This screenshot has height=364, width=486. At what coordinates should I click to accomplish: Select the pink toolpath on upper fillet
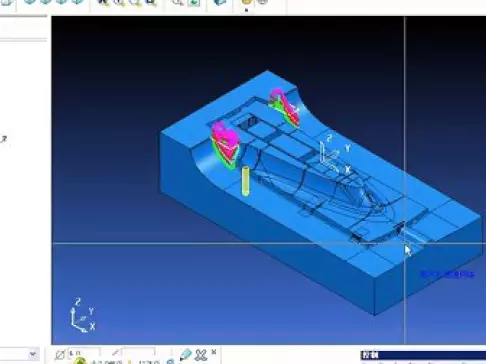coord(284,107)
